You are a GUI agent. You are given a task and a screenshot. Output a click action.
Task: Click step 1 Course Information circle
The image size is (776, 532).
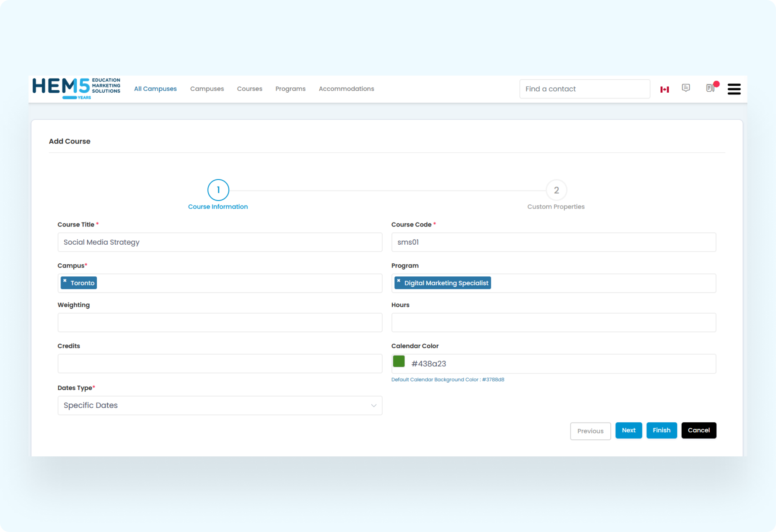[x=218, y=190]
